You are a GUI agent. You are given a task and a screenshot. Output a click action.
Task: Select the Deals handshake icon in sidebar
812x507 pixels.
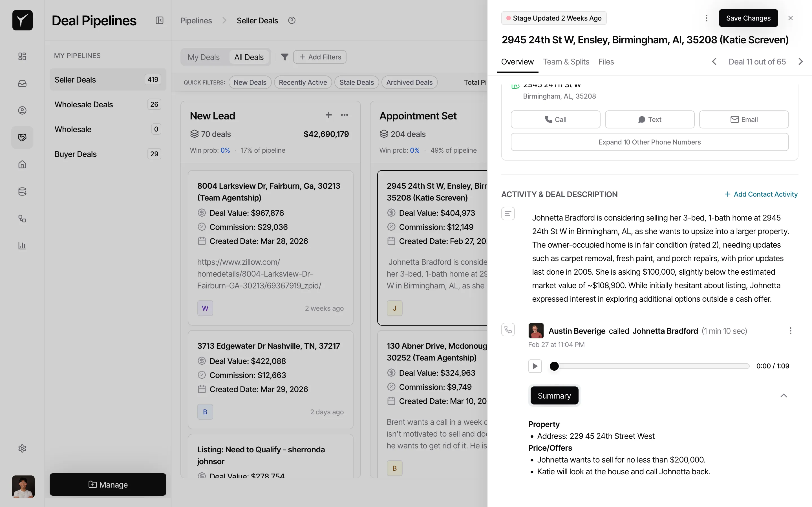[22, 137]
